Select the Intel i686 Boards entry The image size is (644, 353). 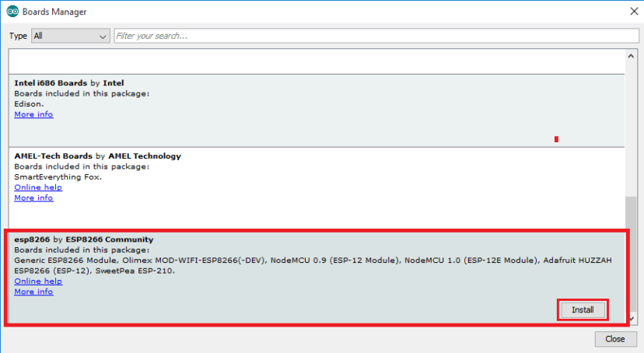coord(311,101)
